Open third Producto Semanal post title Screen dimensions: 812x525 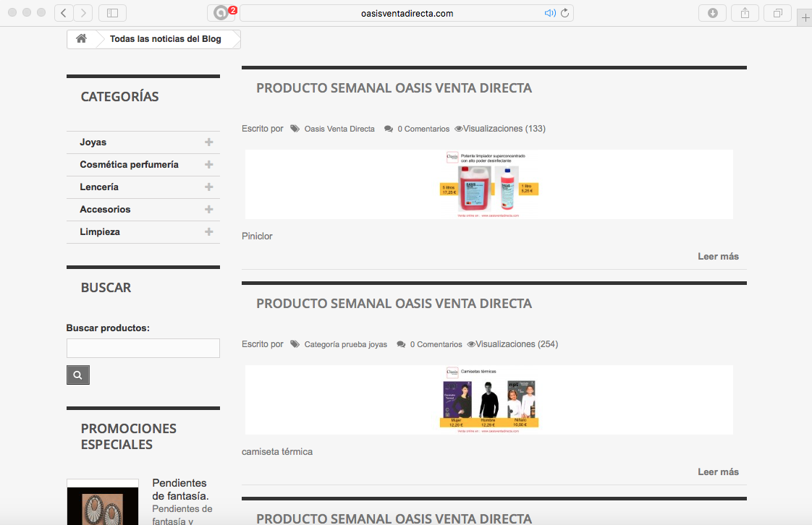394,518
